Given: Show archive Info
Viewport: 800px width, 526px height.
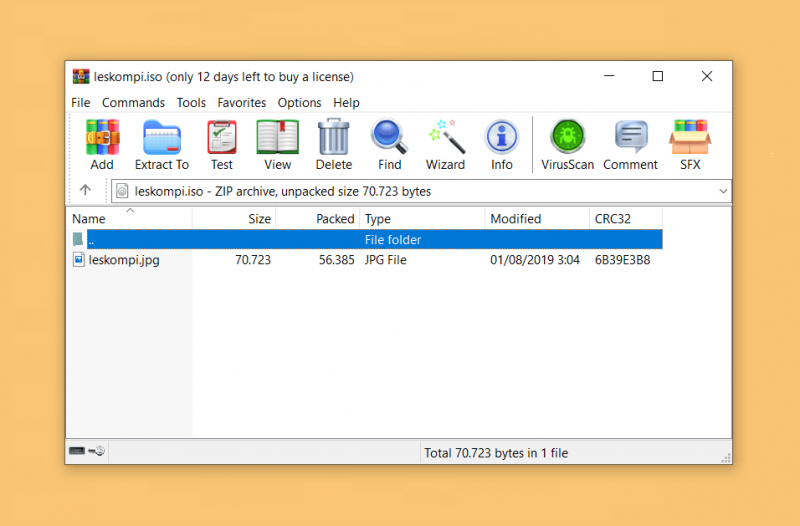Looking at the screenshot, I should (x=502, y=145).
